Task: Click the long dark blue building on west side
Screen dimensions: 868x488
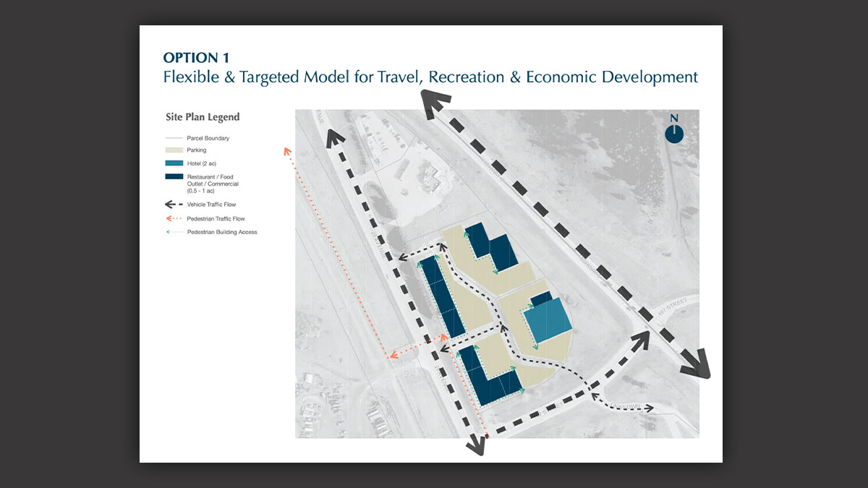Action: (441, 296)
